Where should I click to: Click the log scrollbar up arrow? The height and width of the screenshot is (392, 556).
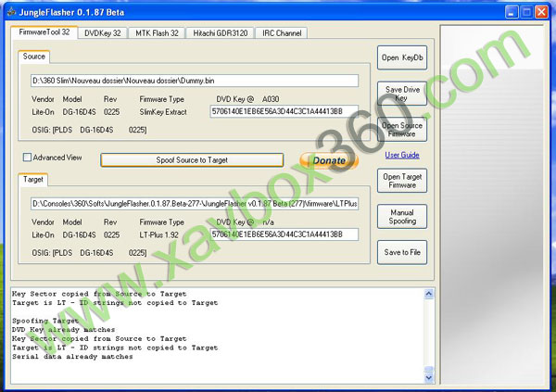pos(429,294)
